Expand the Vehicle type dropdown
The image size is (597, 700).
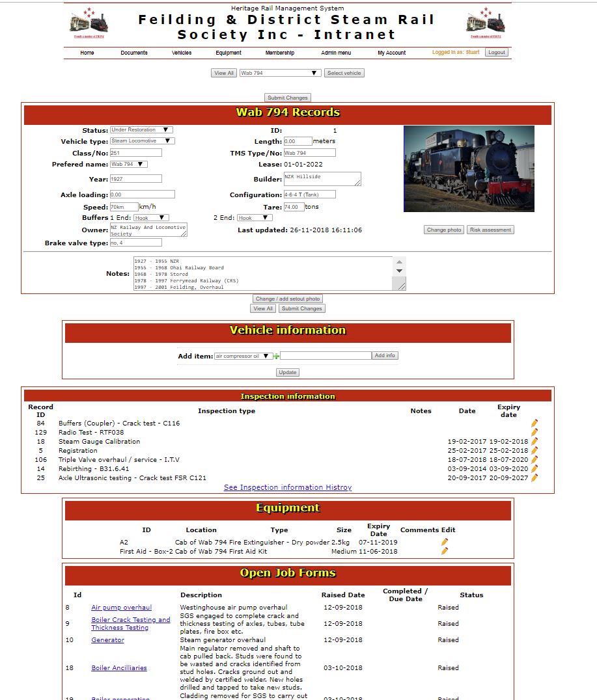pyautogui.click(x=142, y=141)
